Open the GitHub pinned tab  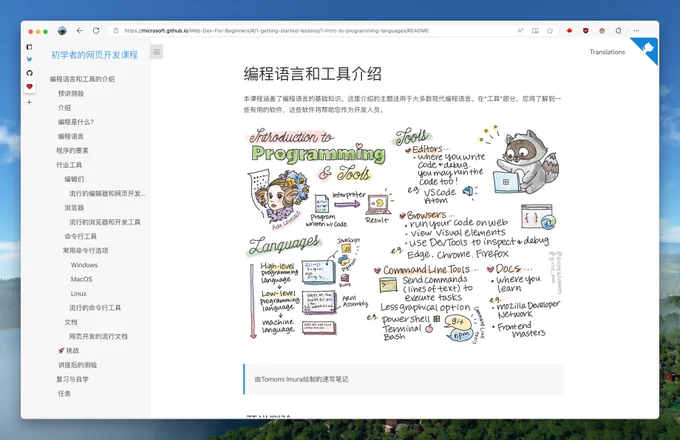29,73
